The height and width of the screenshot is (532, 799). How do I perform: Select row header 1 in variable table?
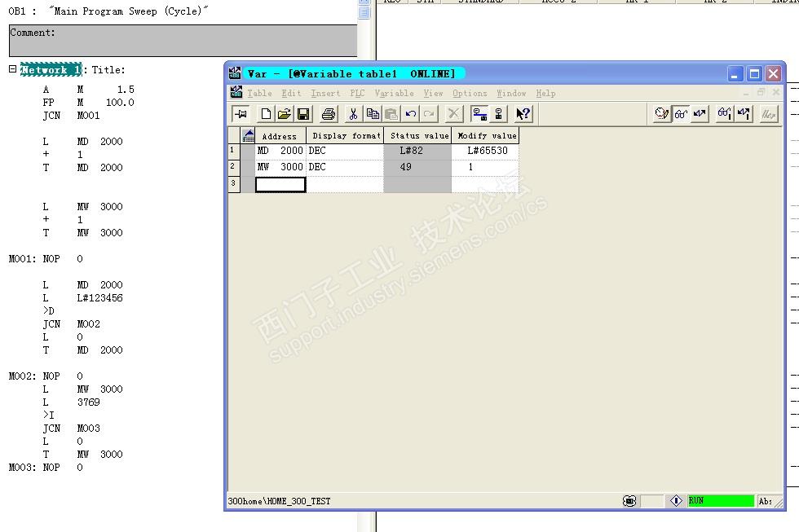click(x=234, y=152)
